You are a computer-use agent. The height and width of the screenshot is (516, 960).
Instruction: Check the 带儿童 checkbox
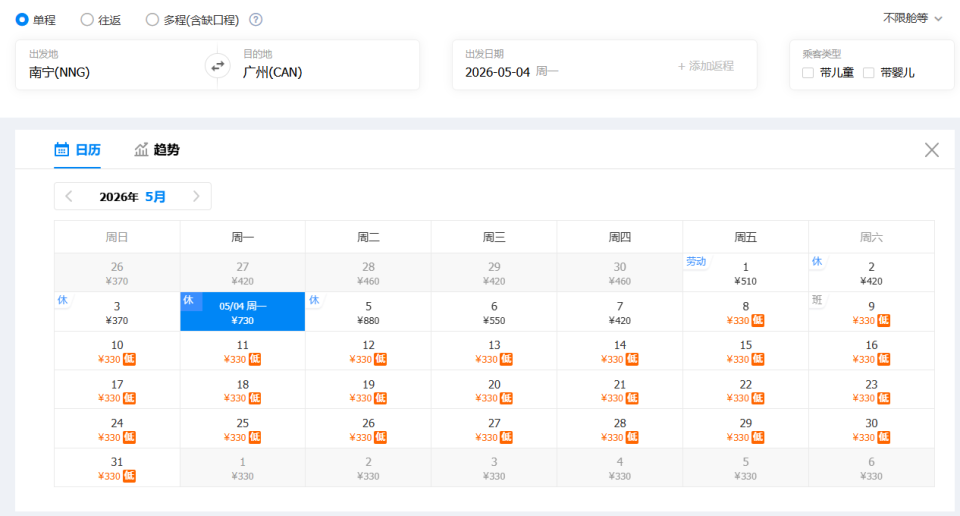pos(808,73)
